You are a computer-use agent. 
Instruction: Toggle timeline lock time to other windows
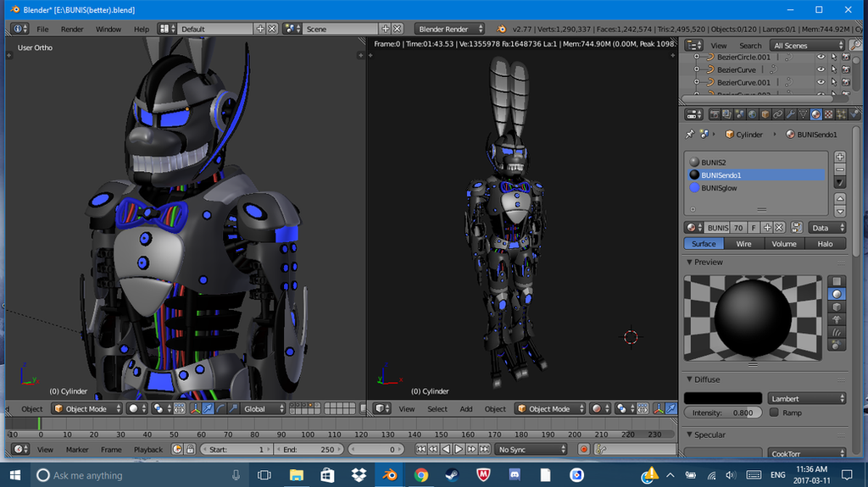coord(190,450)
